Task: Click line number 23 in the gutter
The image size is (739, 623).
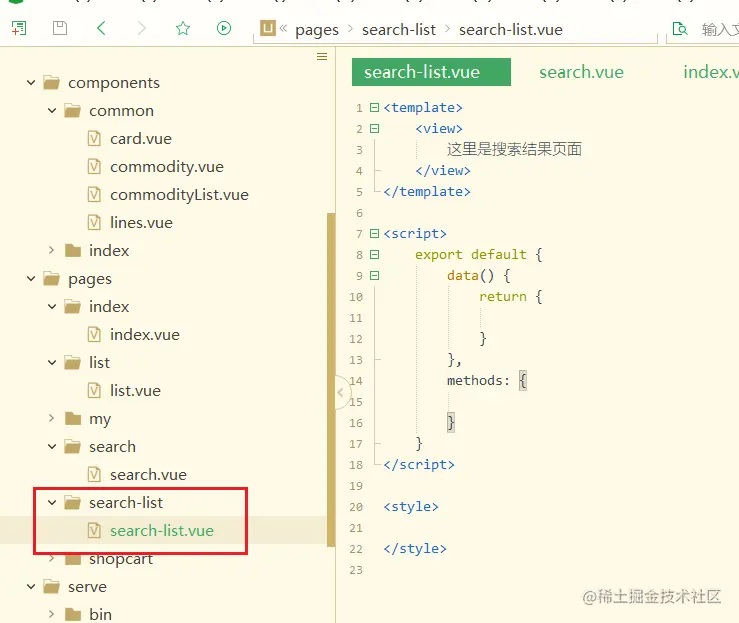Action: pyautogui.click(x=356, y=570)
